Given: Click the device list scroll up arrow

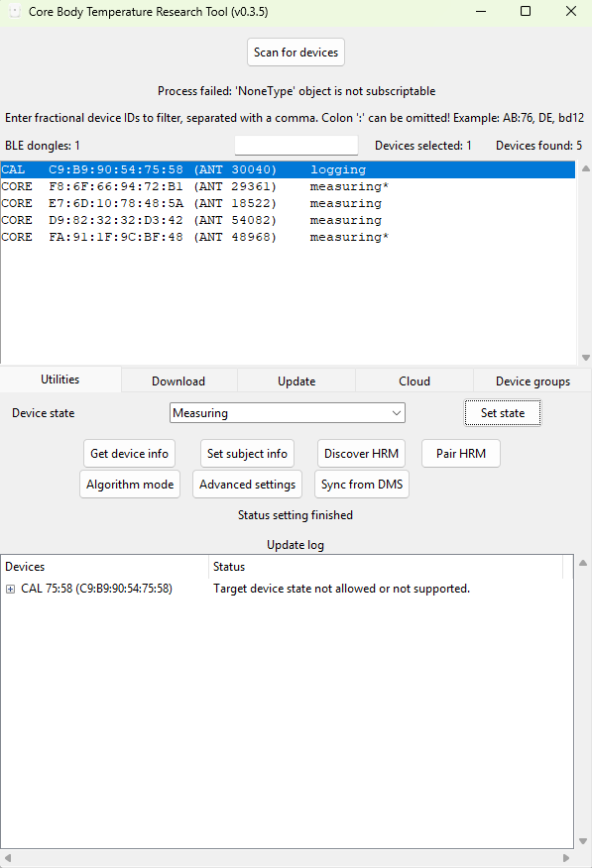Looking at the screenshot, I should [585, 168].
